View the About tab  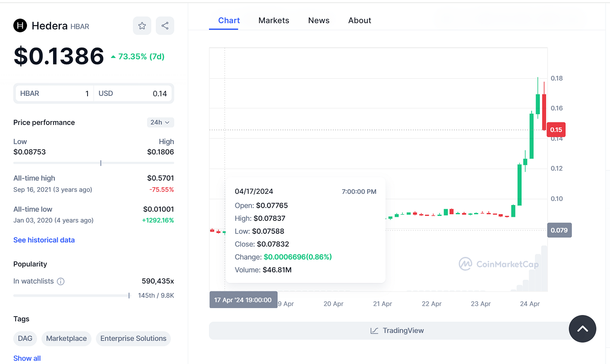(x=359, y=20)
